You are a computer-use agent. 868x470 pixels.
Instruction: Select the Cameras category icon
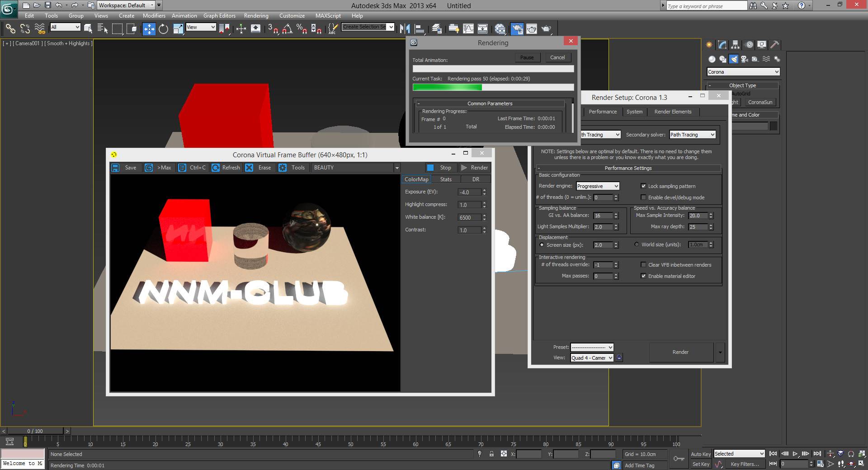[744, 59]
